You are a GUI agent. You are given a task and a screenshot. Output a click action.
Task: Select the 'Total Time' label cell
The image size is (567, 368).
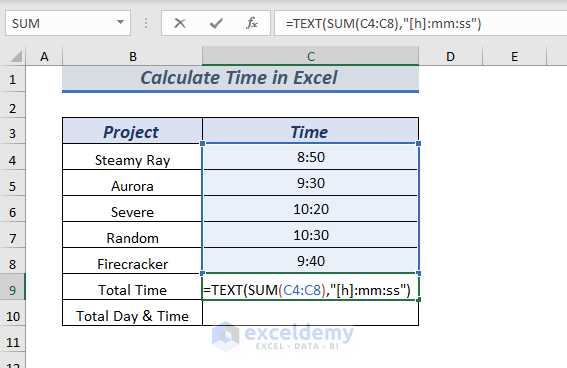[132, 287]
